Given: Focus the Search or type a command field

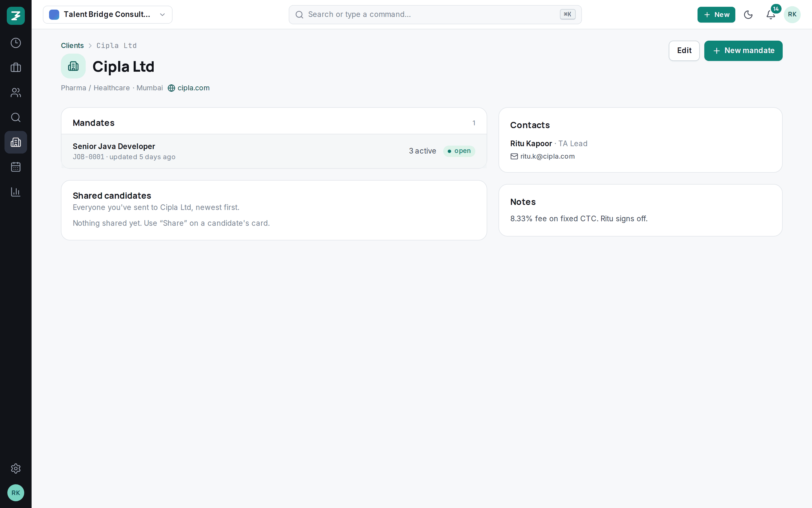Looking at the screenshot, I should [x=435, y=14].
